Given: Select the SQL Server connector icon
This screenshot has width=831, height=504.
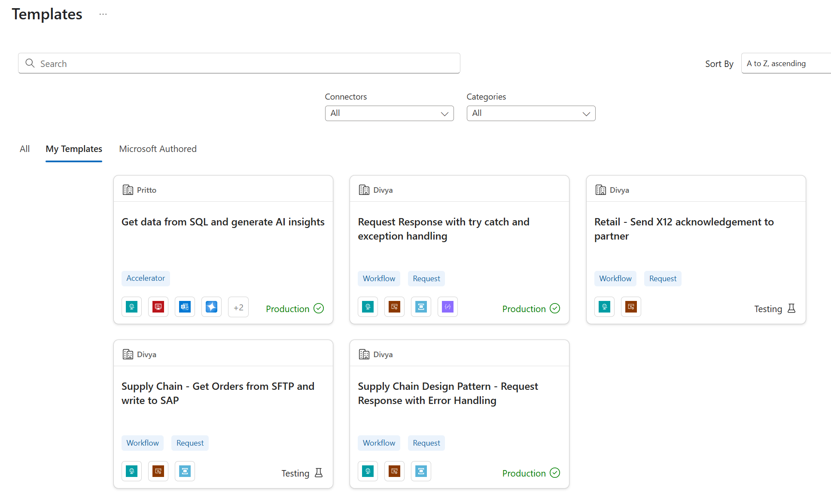Looking at the screenshot, I should point(158,307).
